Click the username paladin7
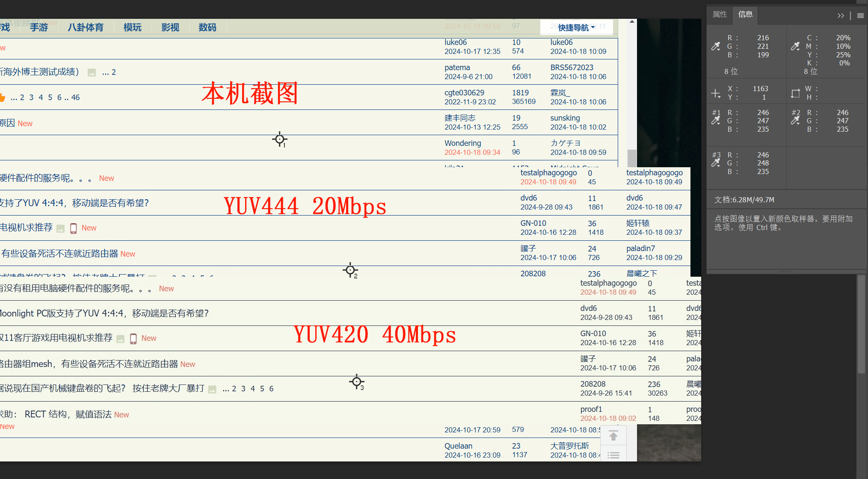 pyautogui.click(x=640, y=248)
